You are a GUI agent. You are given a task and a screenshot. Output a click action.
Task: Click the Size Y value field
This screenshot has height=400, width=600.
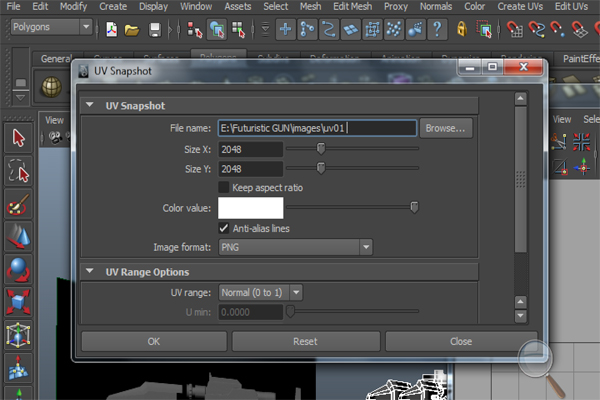[251, 169]
